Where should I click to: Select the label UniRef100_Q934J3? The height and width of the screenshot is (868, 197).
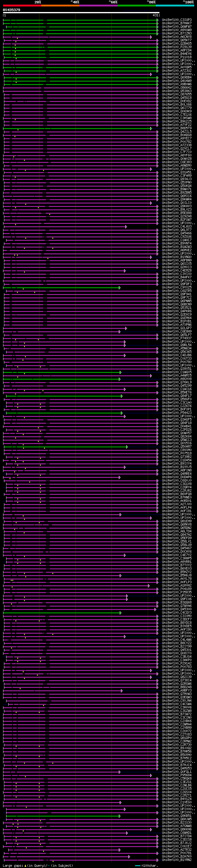(176, 179)
